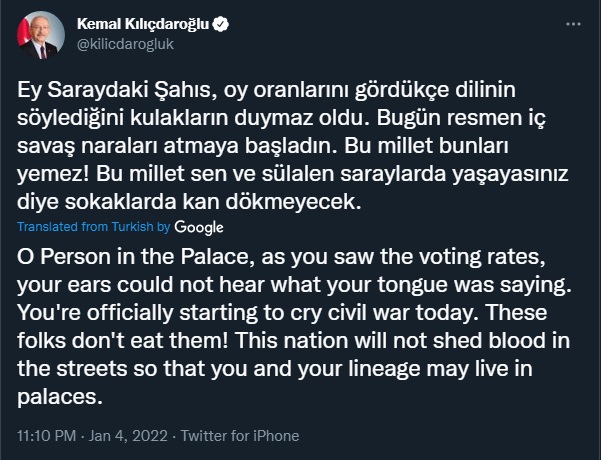
Task: Open the tweet's three-dot more options menu
Action: 571,21
